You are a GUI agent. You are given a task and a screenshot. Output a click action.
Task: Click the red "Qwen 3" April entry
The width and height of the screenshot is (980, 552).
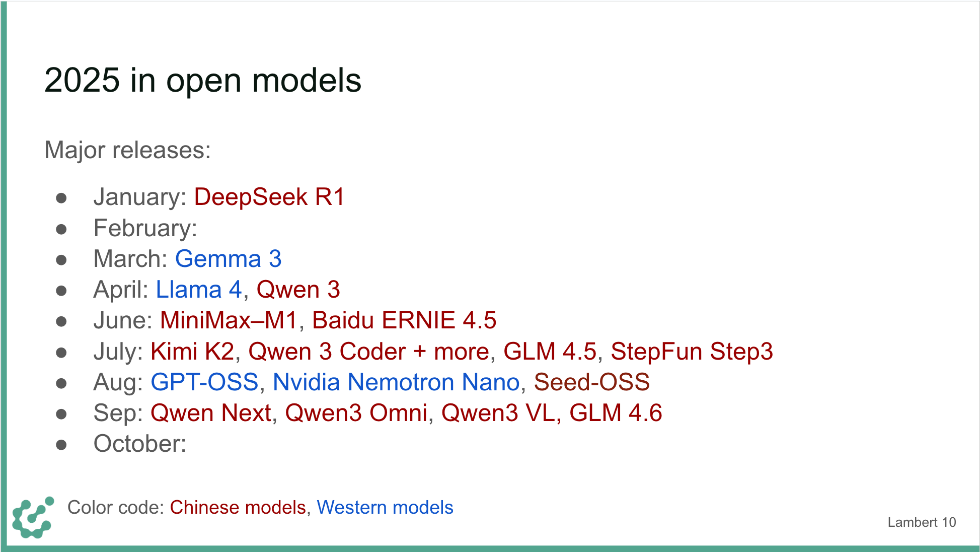pos(298,290)
